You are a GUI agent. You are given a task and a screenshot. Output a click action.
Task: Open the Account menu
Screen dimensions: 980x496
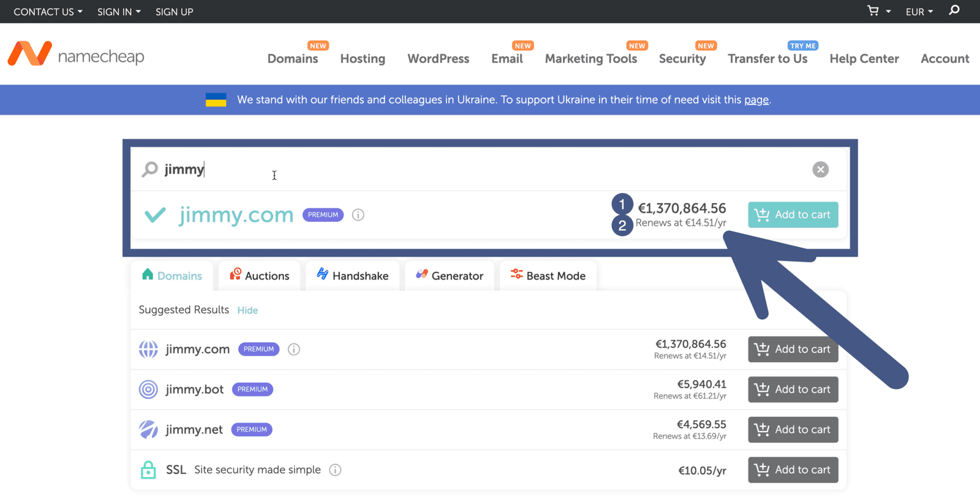[945, 59]
